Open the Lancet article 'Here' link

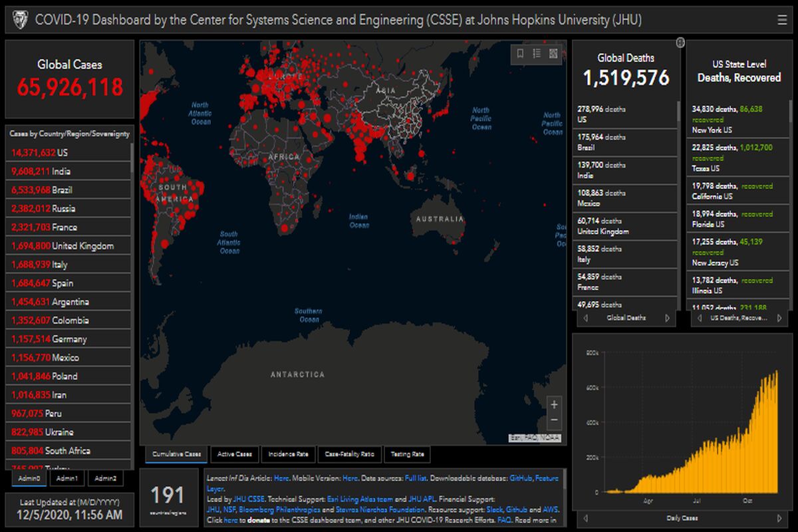point(282,478)
